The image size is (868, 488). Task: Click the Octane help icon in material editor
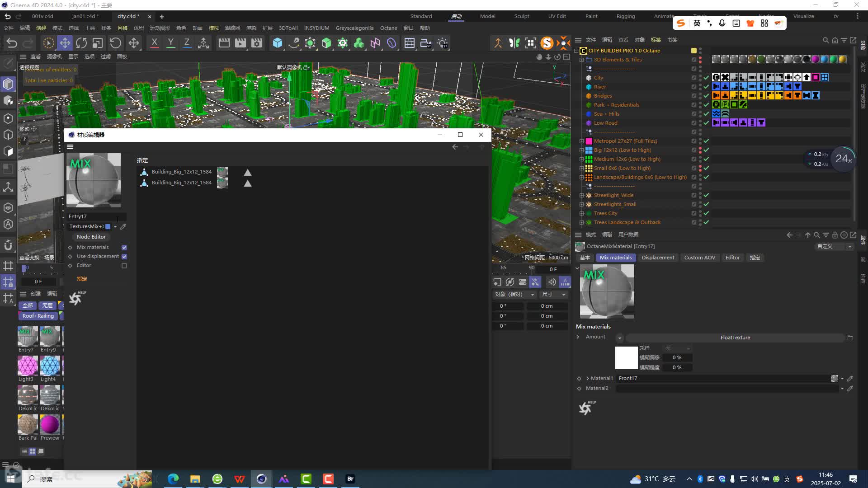coord(77,298)
